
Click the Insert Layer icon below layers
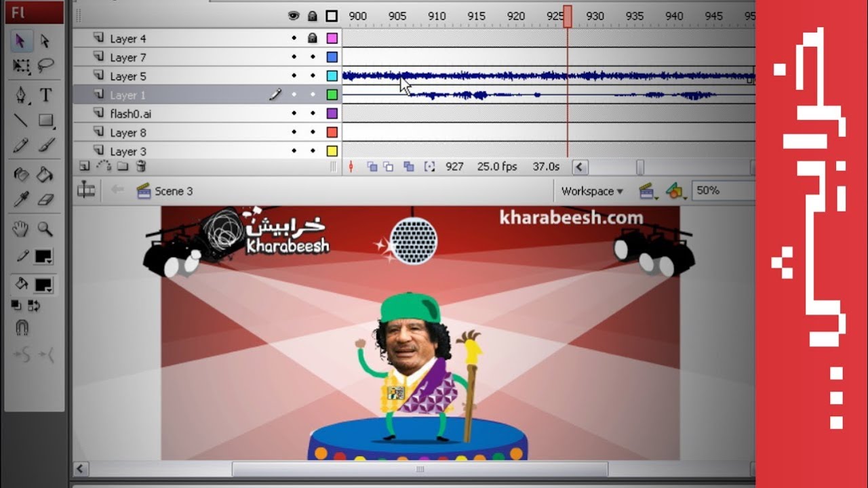click(84, 166)
